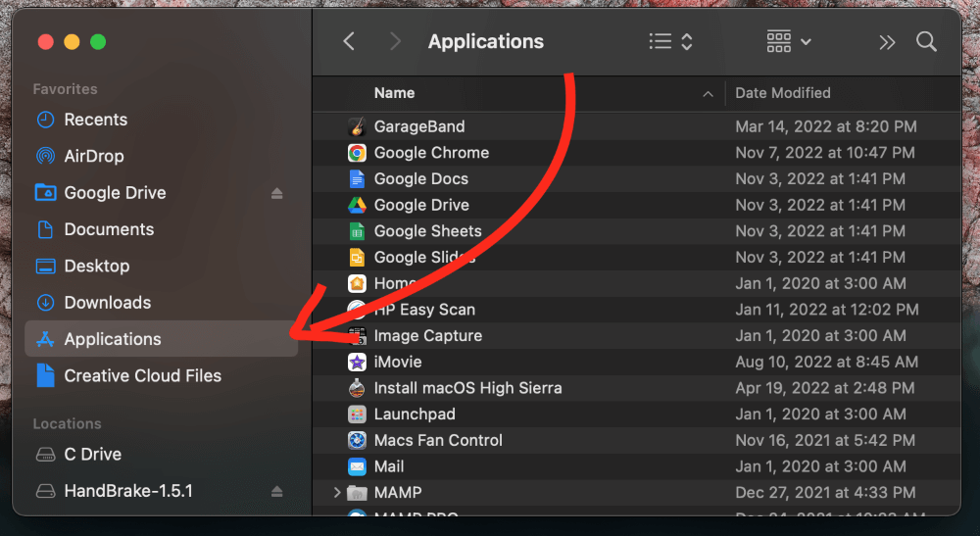
Task: Open the list view options switcher
Action: (x=671, y=42)
